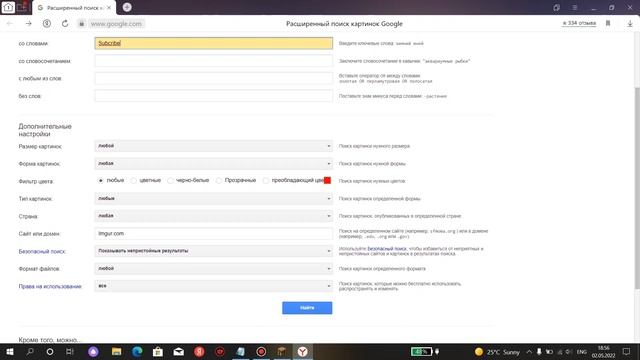Open the notification center icon
This screenshot has width=640, height=360.
[x=626, y=351]
